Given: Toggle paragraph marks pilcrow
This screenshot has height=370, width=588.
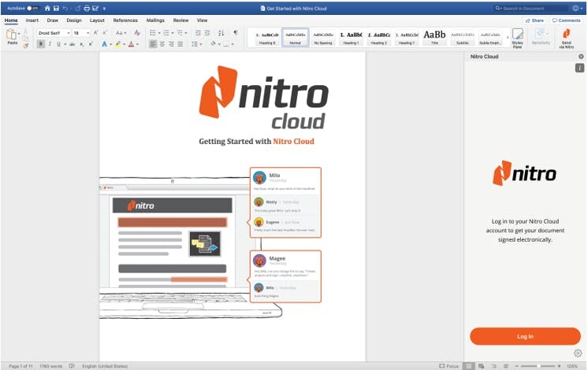Looking at the screenshot, I should (x=236, y=33).
